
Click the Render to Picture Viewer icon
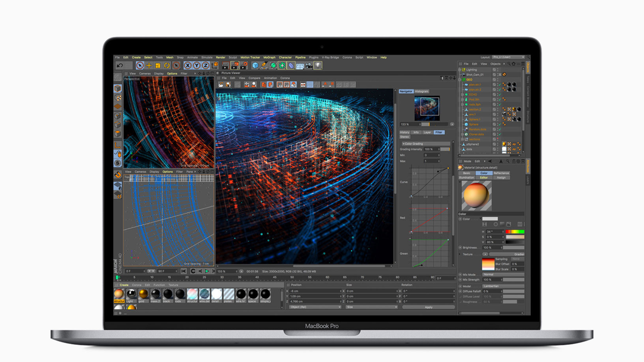coord(235,65)
